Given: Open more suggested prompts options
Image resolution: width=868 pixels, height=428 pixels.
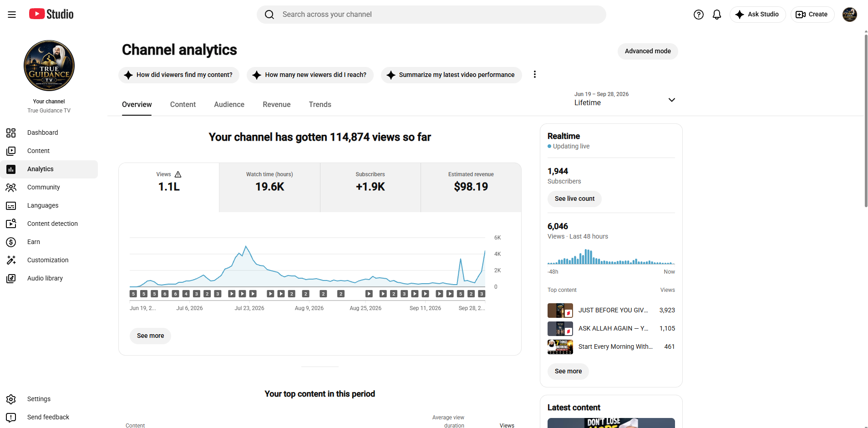Looking at the screenshot, I should 535,75.
